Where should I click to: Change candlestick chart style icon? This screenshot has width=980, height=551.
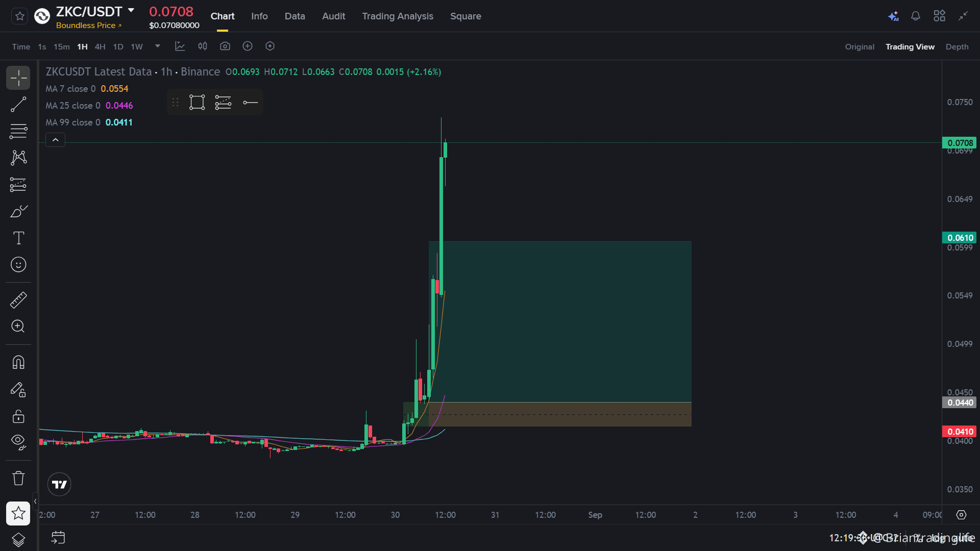203,46
